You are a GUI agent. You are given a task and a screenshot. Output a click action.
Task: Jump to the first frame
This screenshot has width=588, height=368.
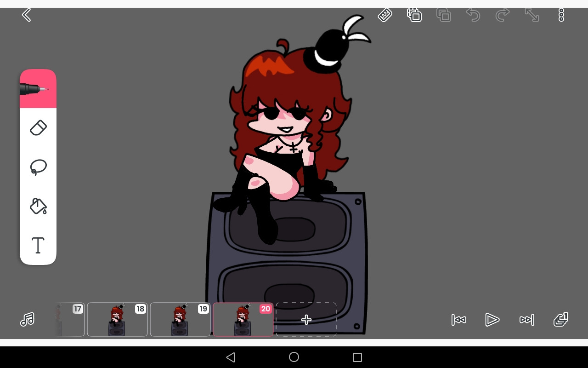(x=459, y=320)
